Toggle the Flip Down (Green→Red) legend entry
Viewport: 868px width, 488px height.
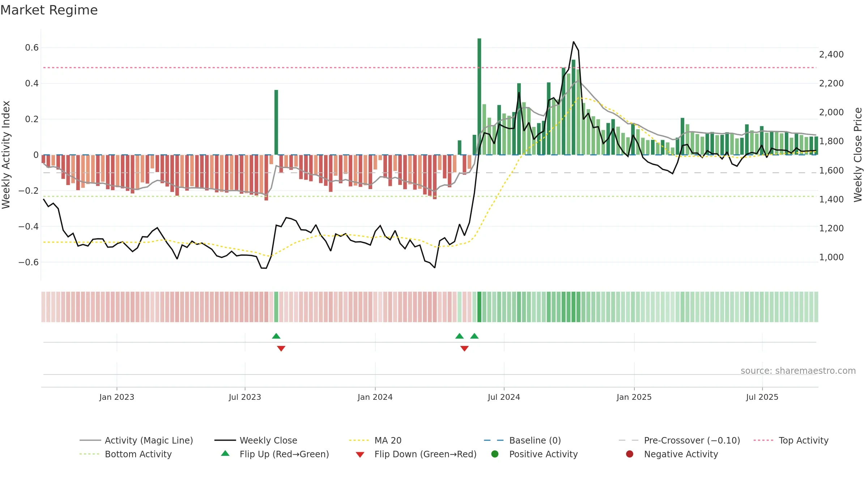[x=416, y=454]
